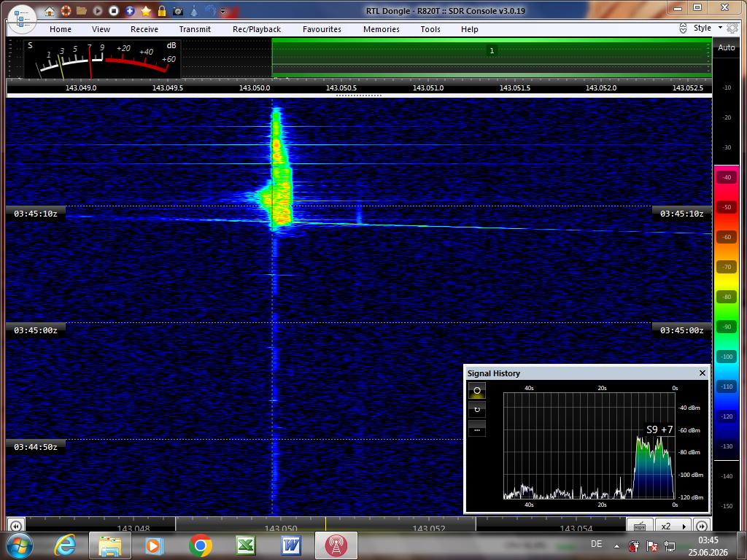747x560 pixels.
Task: Click the spectrum-waterfall splitter grip
Action: pyautogui.click(x=359, y=96)
